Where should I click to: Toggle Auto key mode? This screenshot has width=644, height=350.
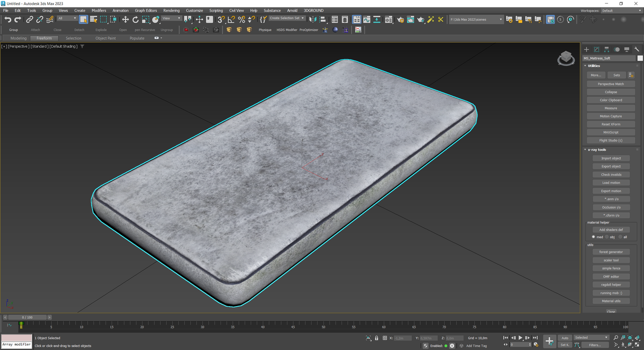(565, 337)
